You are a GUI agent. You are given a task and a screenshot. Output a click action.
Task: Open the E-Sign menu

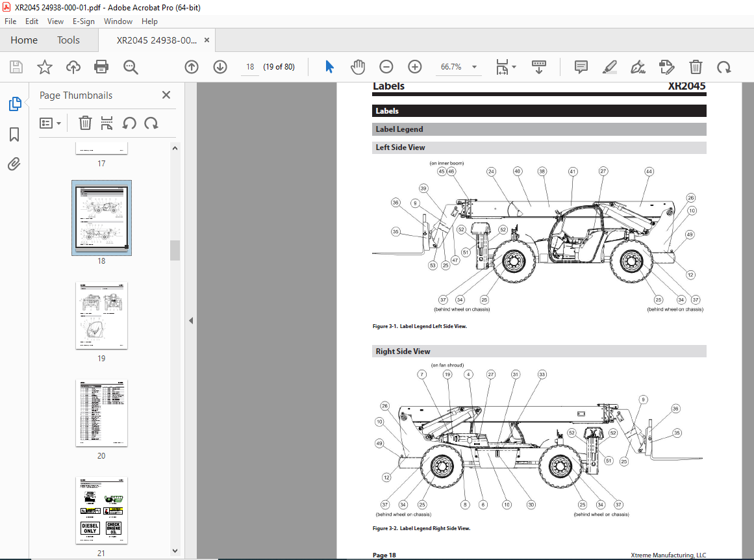point(84,21)
